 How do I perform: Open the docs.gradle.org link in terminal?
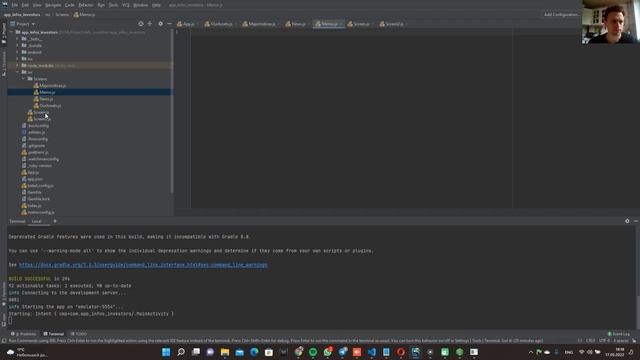[x=143, y=265]
